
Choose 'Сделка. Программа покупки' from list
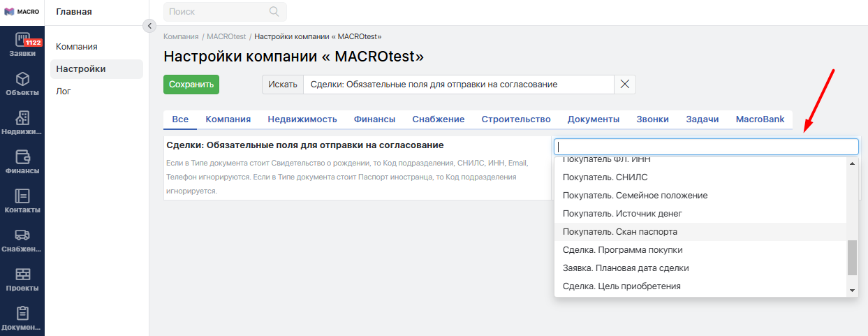pyautogui.click(x=622, y=250)
